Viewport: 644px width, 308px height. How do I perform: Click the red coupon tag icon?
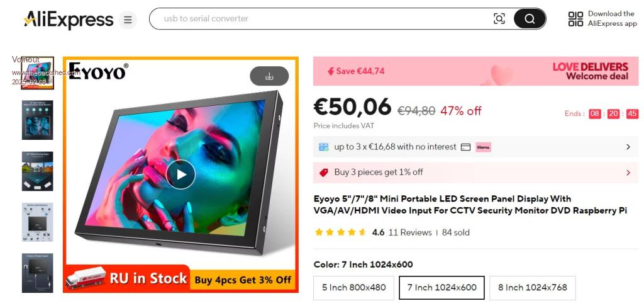click(x=324, y=173)
